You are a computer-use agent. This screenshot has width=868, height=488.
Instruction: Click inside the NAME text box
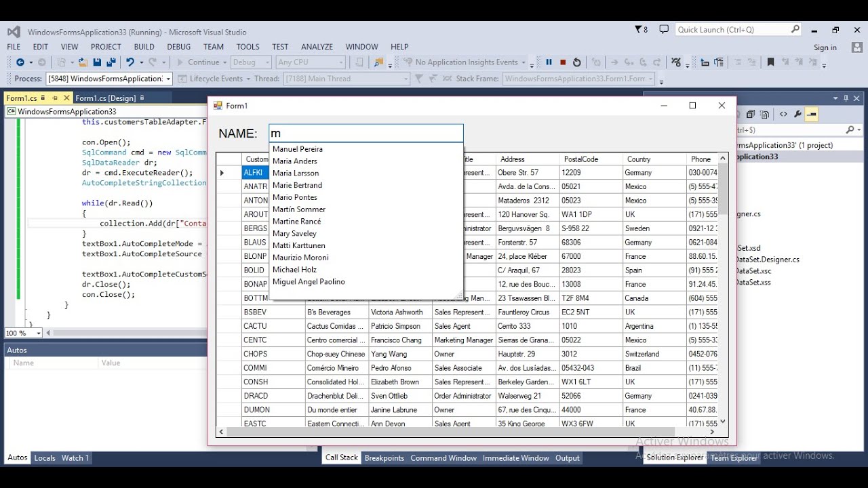(x=366, y=134)
